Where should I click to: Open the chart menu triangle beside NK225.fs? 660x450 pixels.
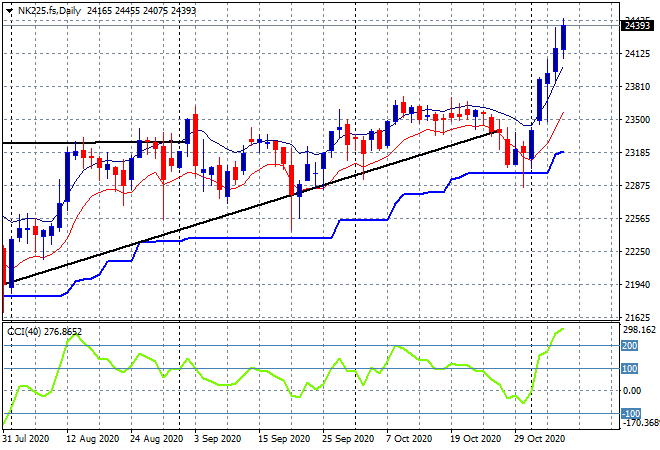9,11
